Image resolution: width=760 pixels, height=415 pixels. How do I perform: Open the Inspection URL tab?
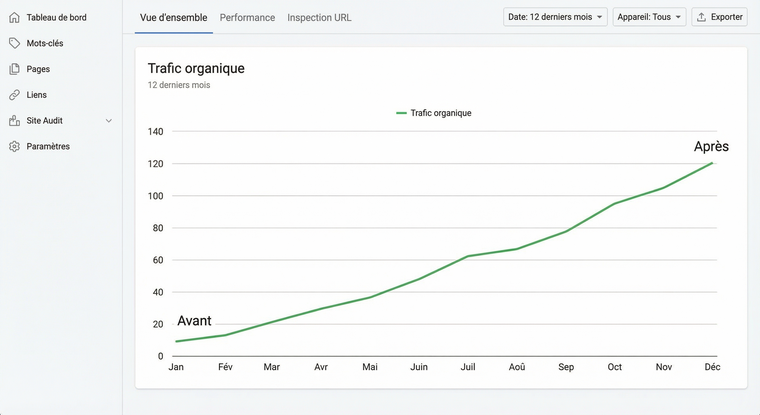(x=319, y=18)
